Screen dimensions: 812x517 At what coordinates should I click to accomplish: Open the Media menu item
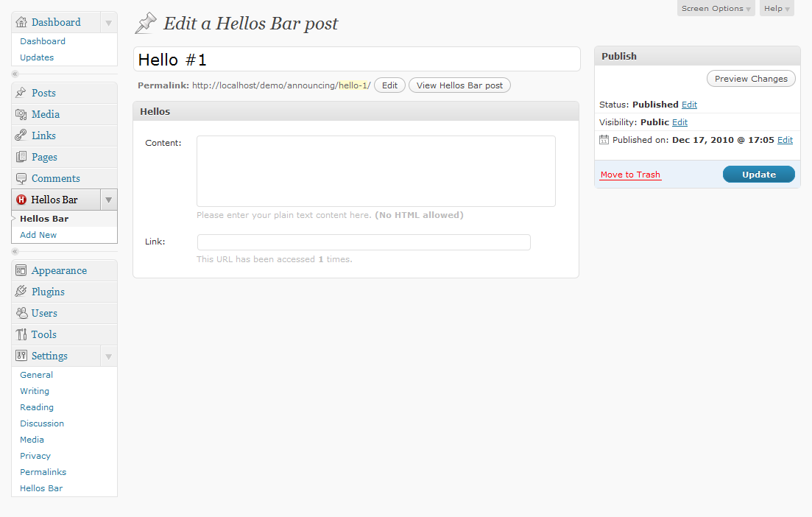[x=46, y=114]
